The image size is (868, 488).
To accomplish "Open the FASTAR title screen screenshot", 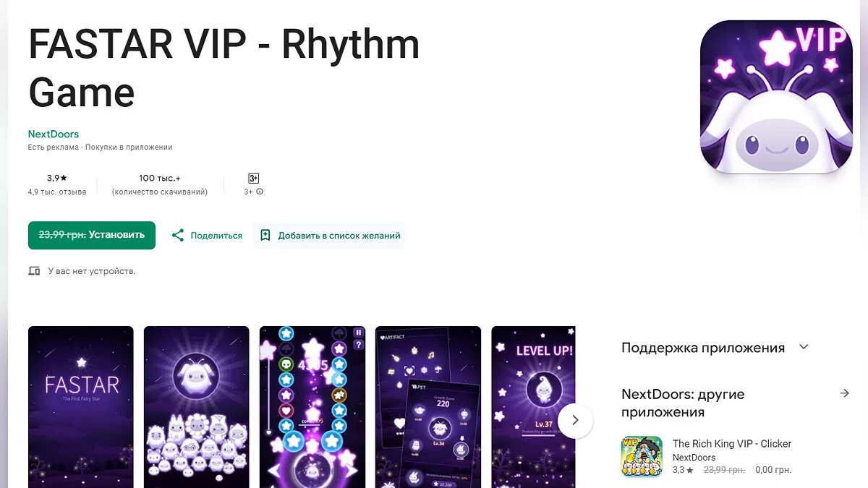I will [81, 407].
